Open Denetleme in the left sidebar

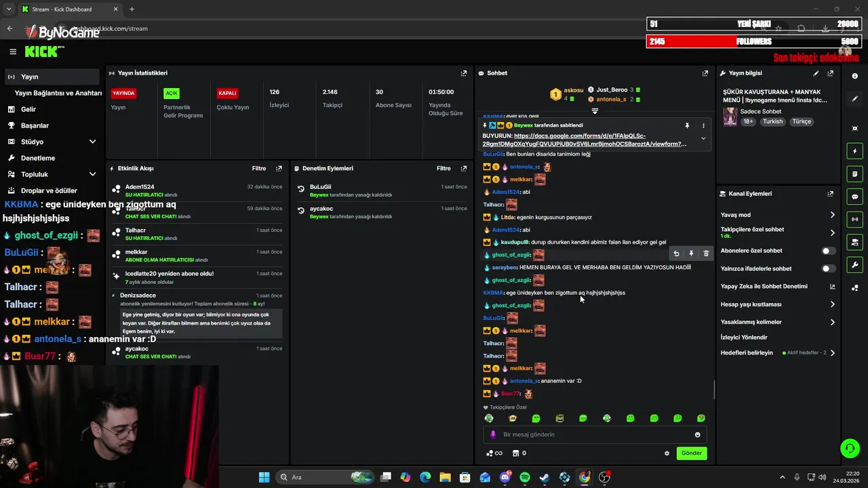point(51,158)
